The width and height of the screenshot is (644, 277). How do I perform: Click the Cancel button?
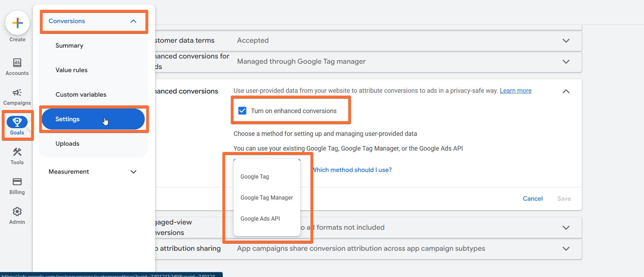(x=533, y=199)
